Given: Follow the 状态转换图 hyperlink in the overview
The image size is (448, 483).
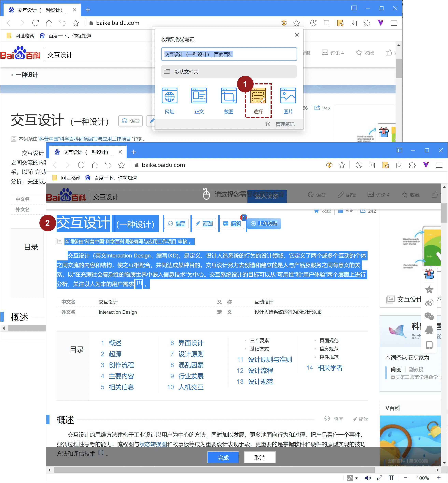Looking at the screenshot, I should pyautogui.click(x=153, y=444).
